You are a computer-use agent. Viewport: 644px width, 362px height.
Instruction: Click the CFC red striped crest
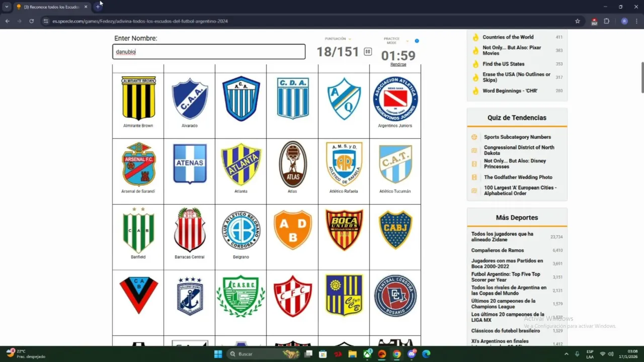pyautogui.click(x=292, y=296)
